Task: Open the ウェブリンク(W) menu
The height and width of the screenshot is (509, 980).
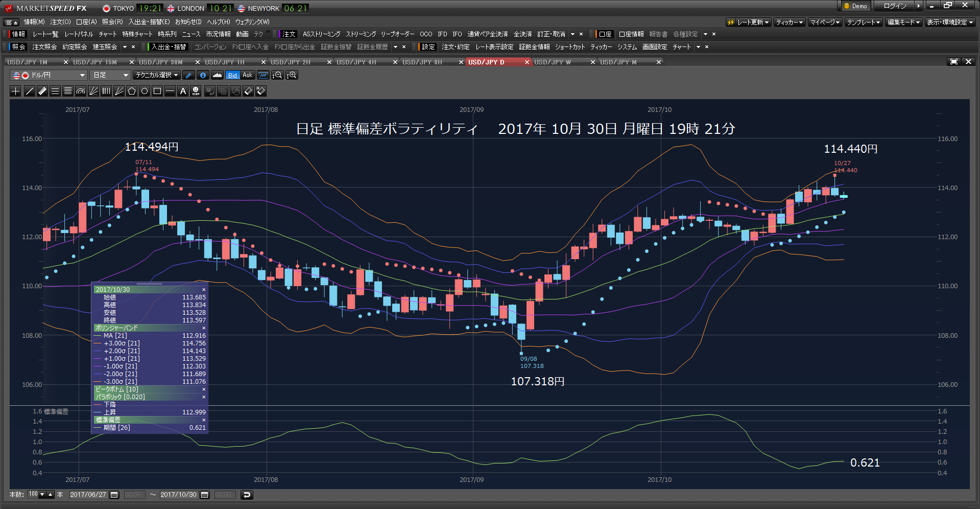Action: 252,22
